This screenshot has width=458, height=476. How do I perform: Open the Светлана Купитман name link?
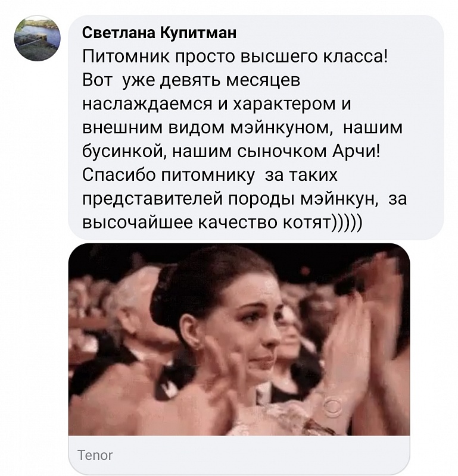159,33
